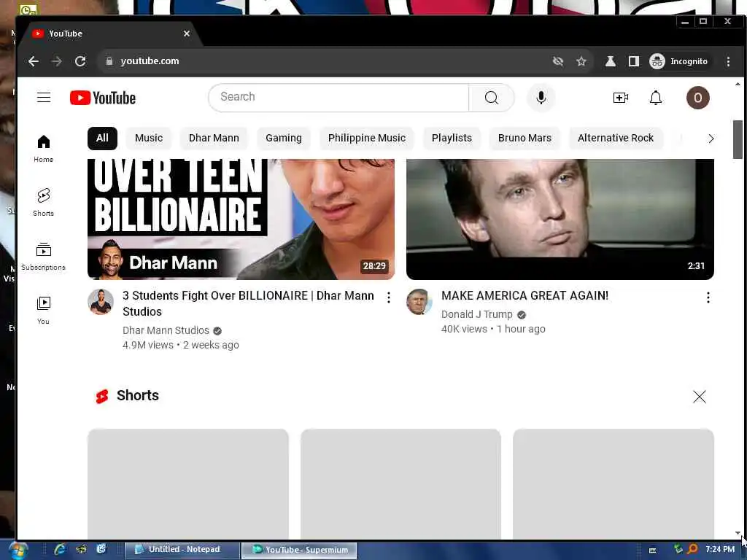Click the scrollbar down arrow
The height and width of the screenshot is (560, 747).
pyautogui.click(x=738, y=533)
